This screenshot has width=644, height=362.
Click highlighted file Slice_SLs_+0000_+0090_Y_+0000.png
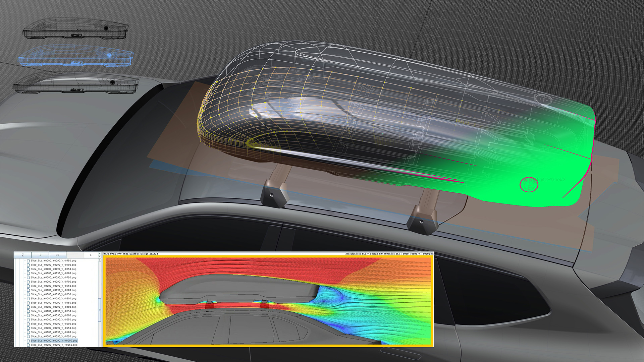point(54,341)
